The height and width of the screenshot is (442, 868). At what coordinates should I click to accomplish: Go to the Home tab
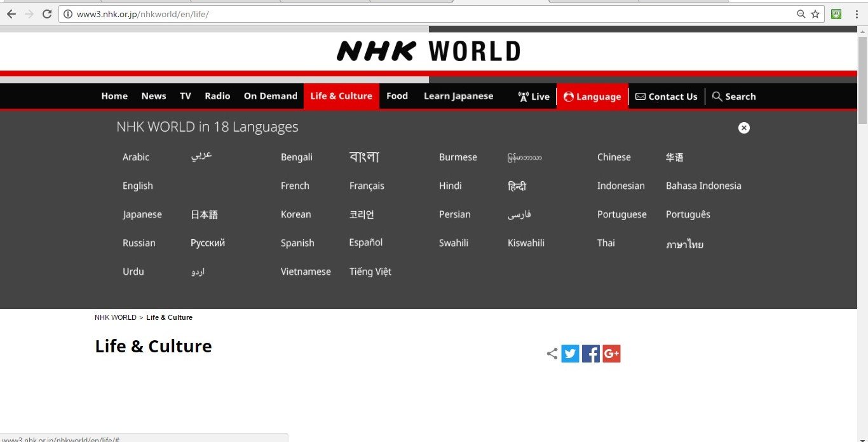114,96
